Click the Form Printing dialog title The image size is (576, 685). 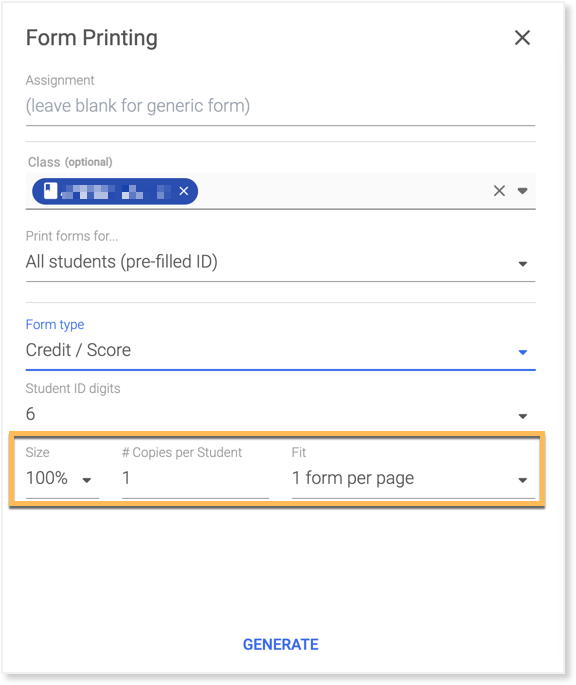(x=91, y=38)
